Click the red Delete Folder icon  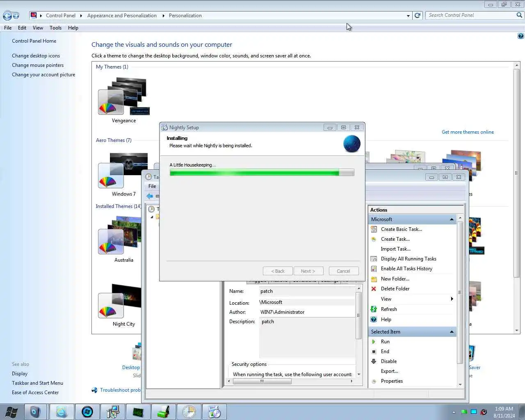374,289
